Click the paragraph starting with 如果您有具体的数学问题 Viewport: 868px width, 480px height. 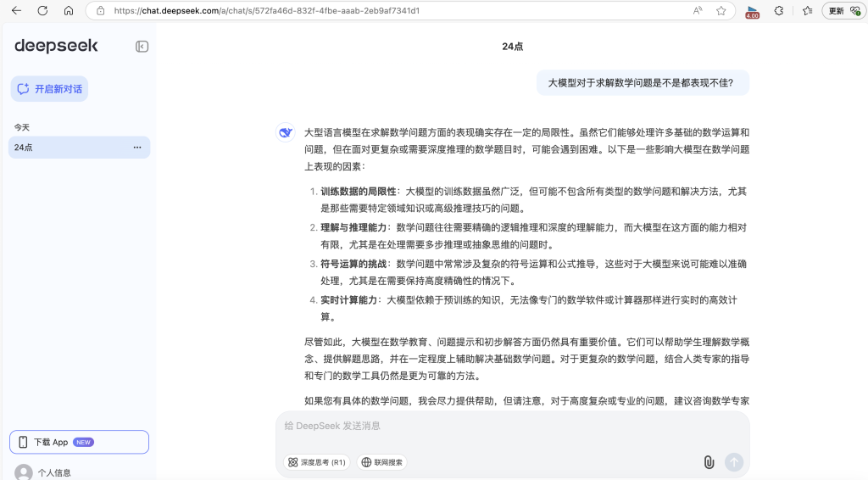point(527,401)
